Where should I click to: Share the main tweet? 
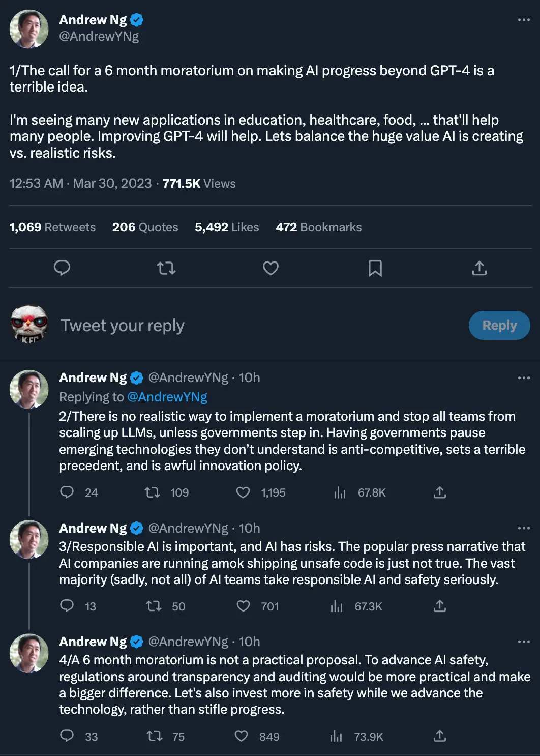click(x=479, y=268)
